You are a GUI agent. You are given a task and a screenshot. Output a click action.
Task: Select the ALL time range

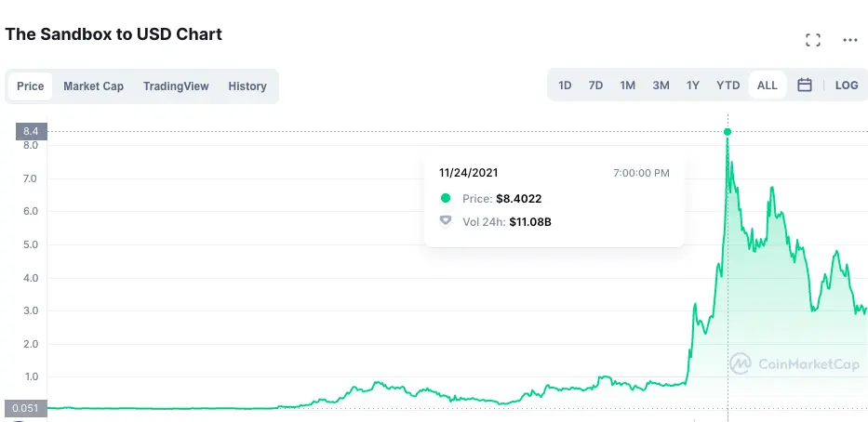click(768, 86)
